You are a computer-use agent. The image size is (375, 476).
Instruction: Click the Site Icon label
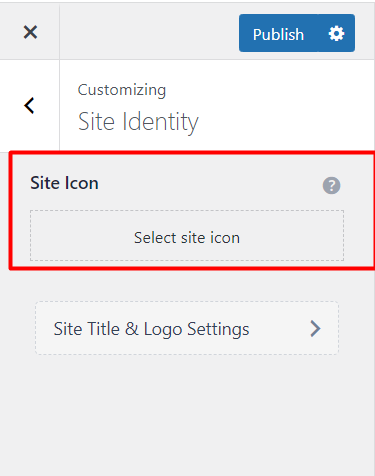click(x=64, y=183)
